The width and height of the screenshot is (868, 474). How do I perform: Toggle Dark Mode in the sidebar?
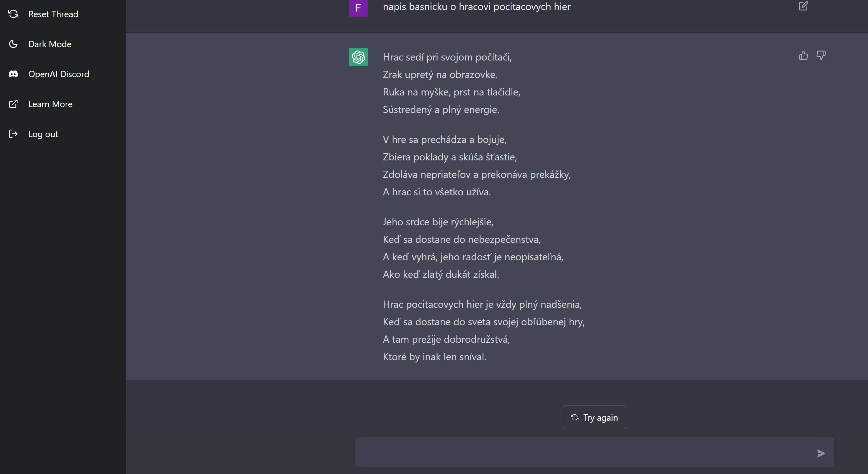(x=63, y=44)
